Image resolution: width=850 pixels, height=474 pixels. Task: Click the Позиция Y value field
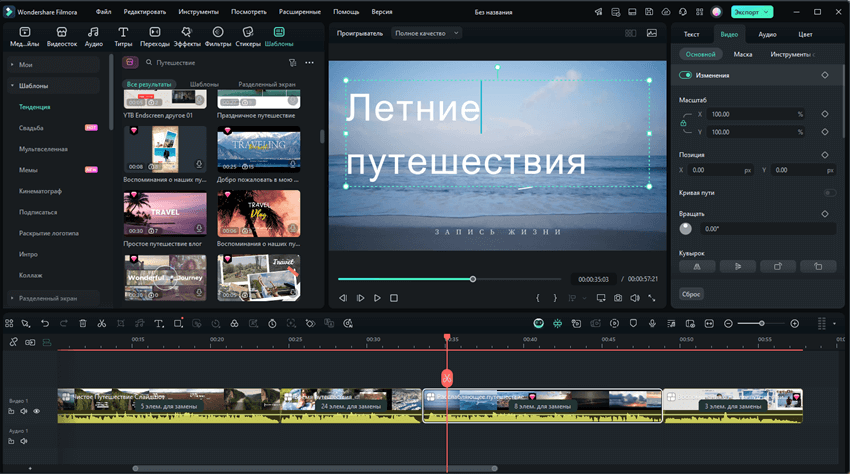click(803, 170)
